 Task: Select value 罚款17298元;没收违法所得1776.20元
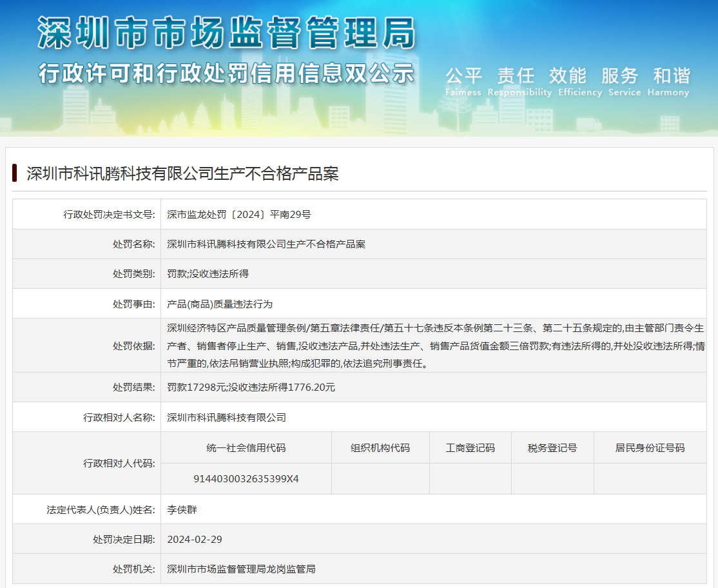[251, 387]
